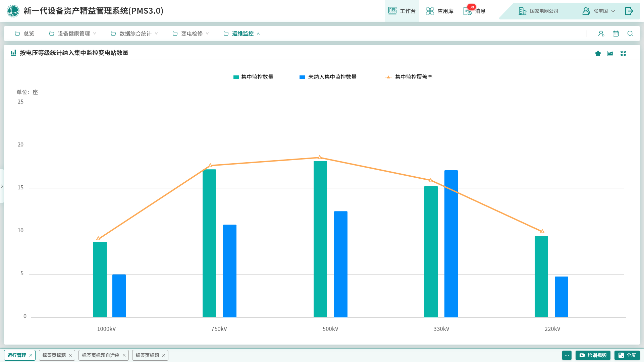Click the 750kV axis label
Image resolution: width=644 pixels, height=362 pixels.
[219, 329]
